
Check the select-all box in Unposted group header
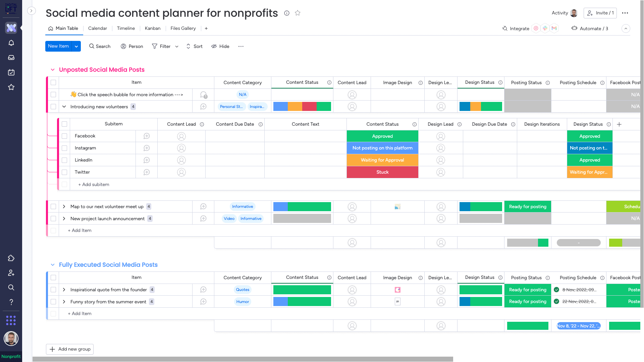click(x=53, y=82)
